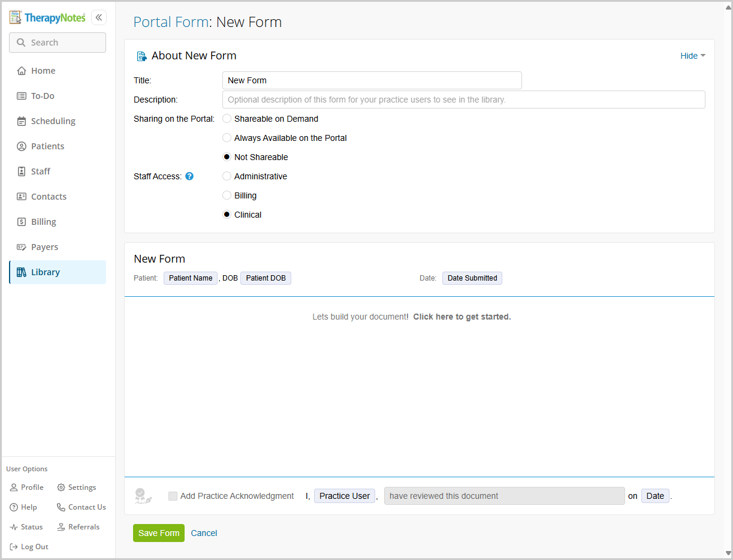Open the Patients section in the sidebar

(47, 146)
